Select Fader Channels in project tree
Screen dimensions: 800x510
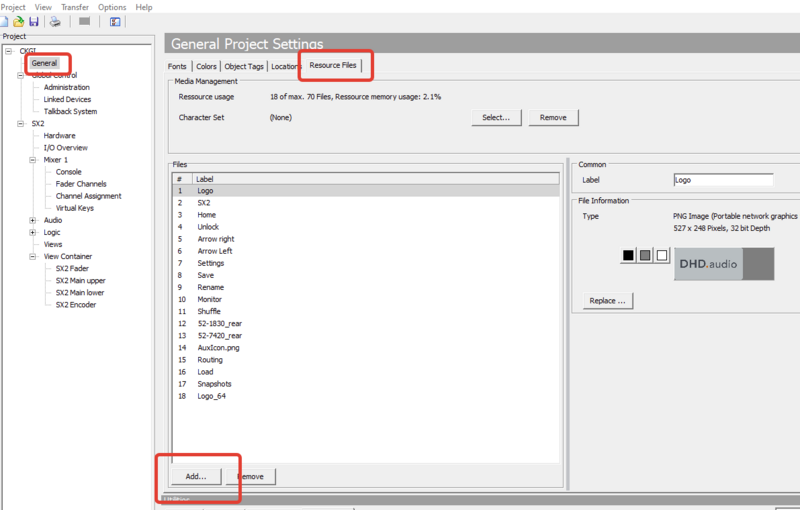pos(81,184)
